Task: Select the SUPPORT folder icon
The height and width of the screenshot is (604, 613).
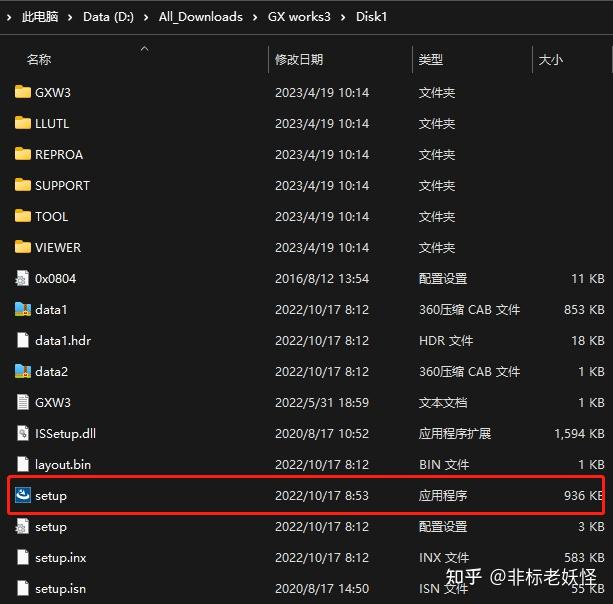Action: (23, 185)
